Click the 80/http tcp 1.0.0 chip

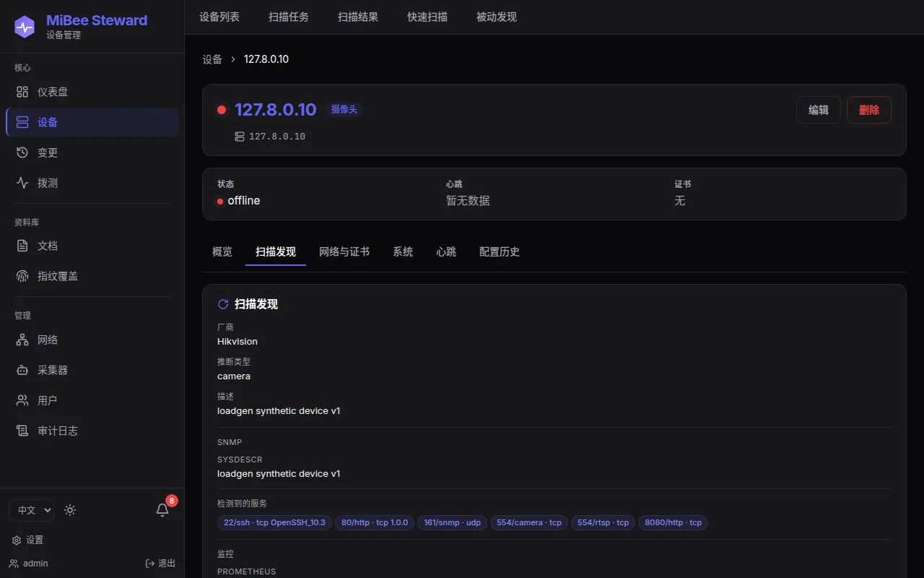(375, 522)
